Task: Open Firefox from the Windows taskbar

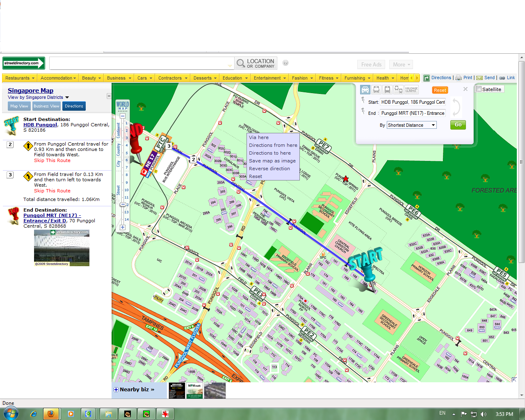Action: tap(50, 414)
